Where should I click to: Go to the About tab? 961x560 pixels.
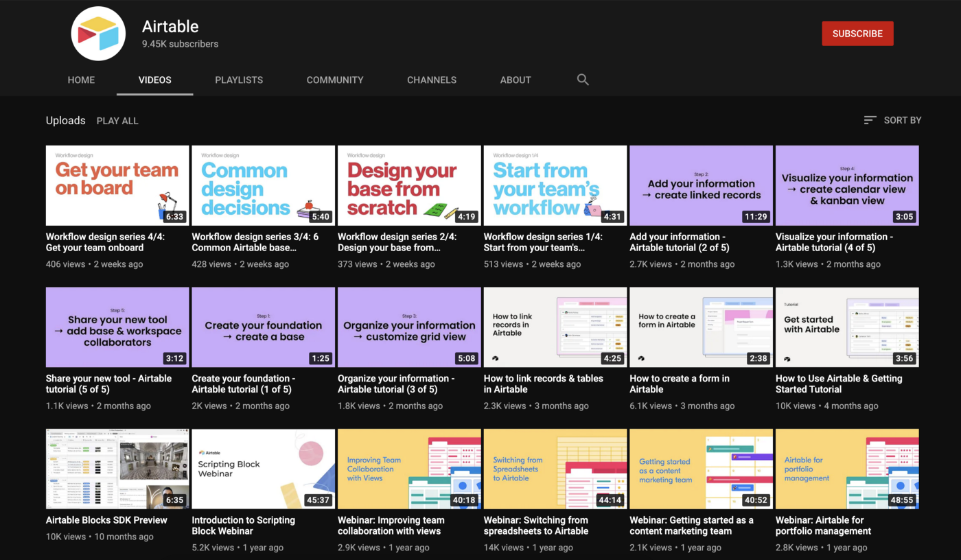tap(516, 80)
